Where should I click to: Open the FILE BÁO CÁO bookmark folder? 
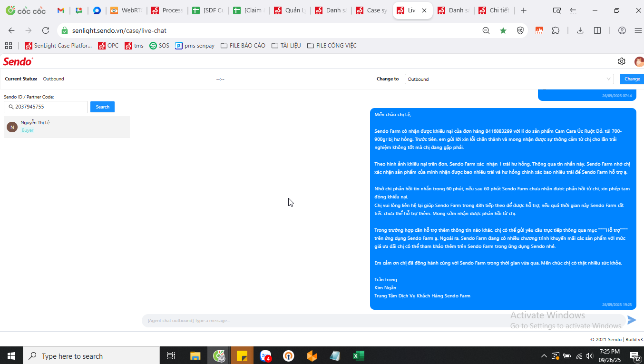[243, 46]
